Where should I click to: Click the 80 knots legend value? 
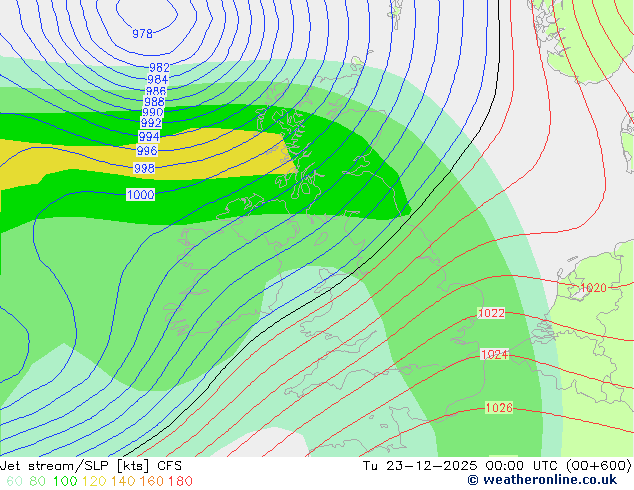coord(37,481)
